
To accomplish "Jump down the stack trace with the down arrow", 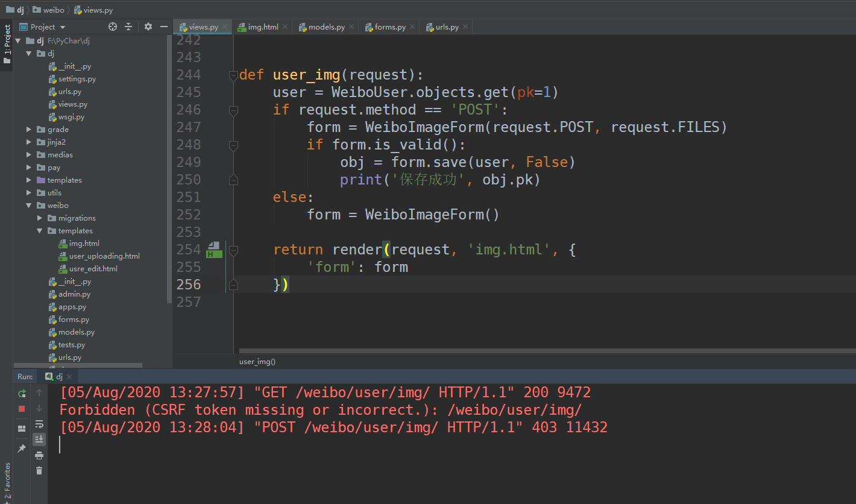I will click(x=39, y=408).
